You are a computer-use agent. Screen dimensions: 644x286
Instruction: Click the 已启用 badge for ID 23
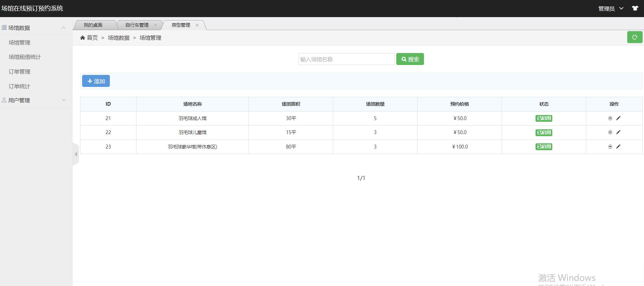point(544,146)
